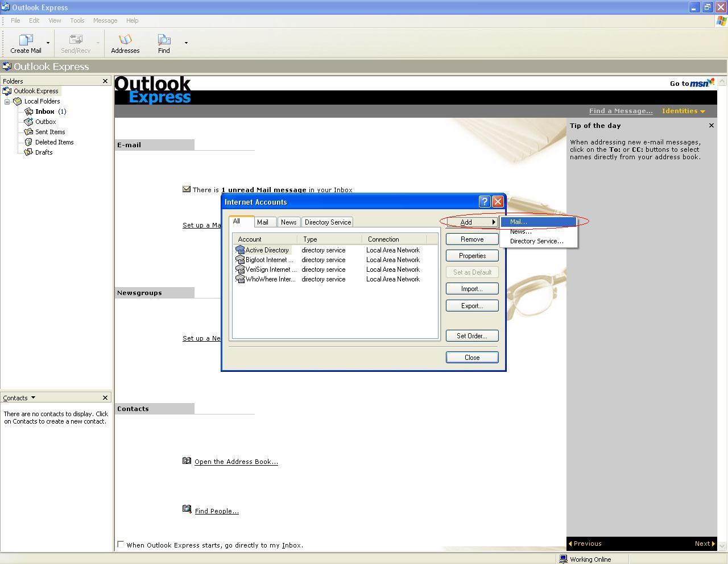
Task: Select the Inbox folder icon
Action: (29, 111)
